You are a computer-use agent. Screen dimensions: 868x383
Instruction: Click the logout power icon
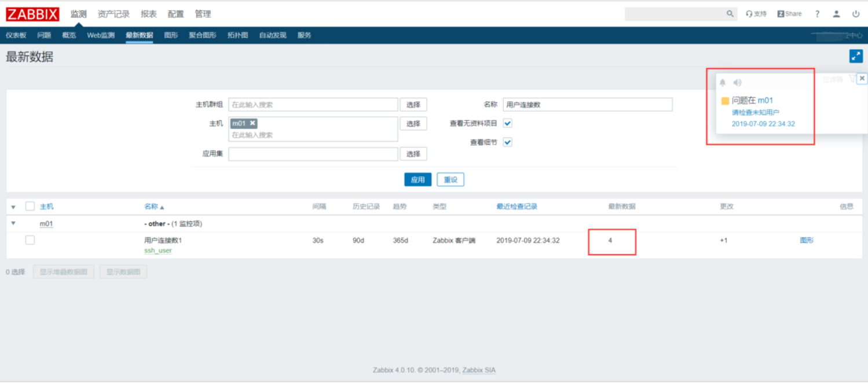pos(856,14)
